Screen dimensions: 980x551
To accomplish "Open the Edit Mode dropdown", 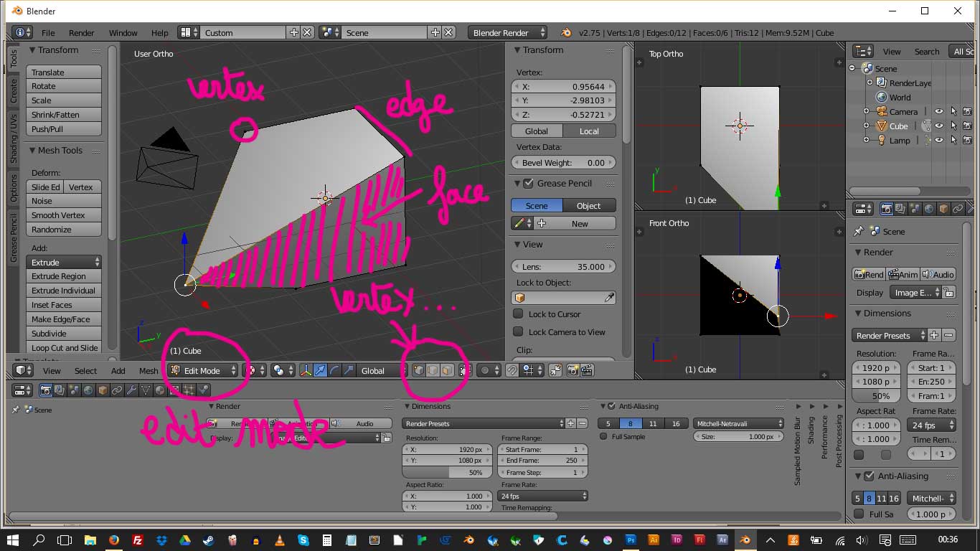I will coord(204,371).
